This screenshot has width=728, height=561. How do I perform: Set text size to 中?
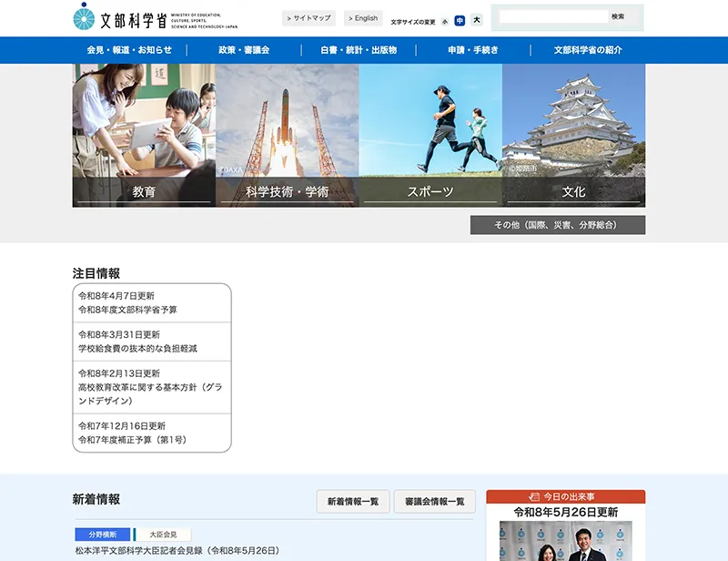point(460,20)
